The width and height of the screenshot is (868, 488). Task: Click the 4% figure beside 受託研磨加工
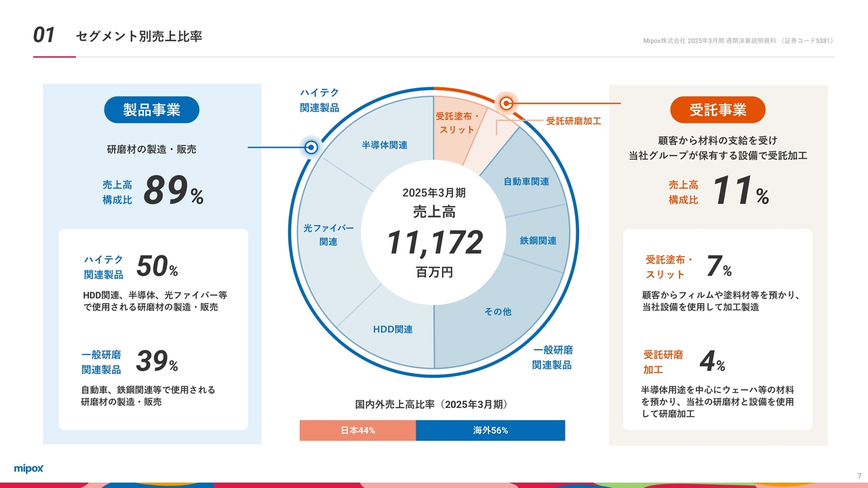(712, 363)
